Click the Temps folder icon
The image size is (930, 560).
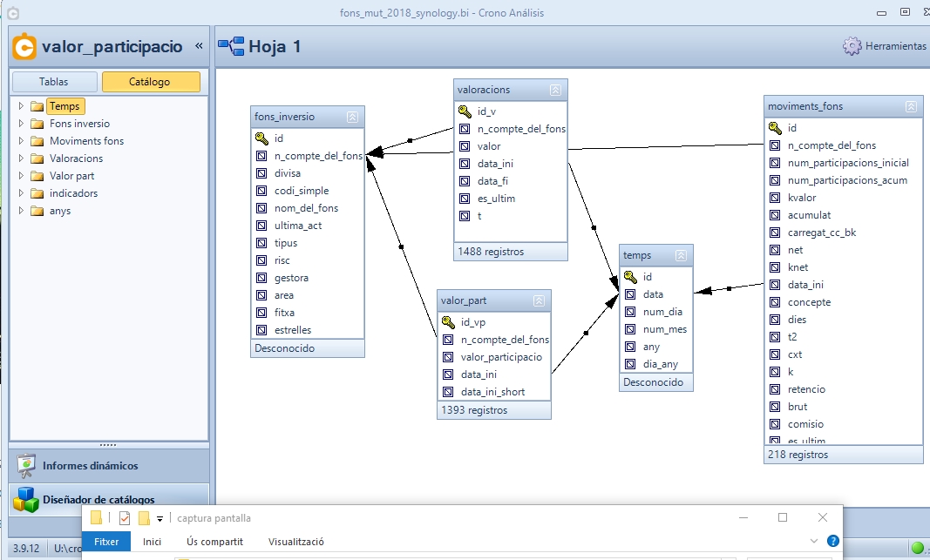tap(37, 106)
